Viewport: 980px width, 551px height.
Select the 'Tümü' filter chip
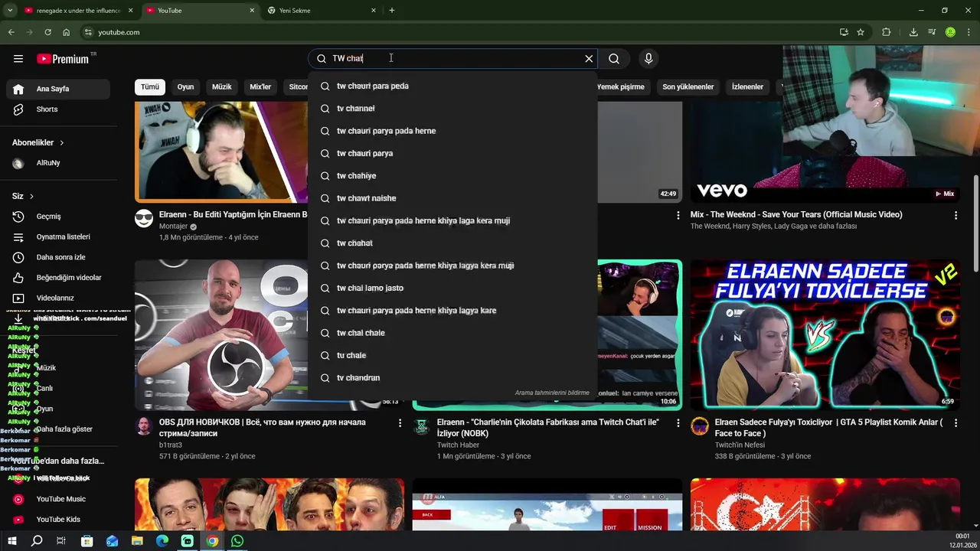click(150, 86)
